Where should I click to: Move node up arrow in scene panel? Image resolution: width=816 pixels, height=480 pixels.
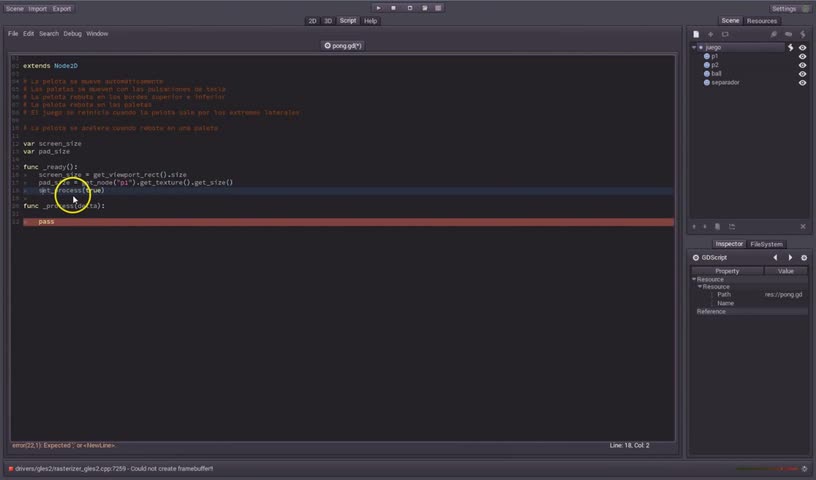tap(694, 226)
